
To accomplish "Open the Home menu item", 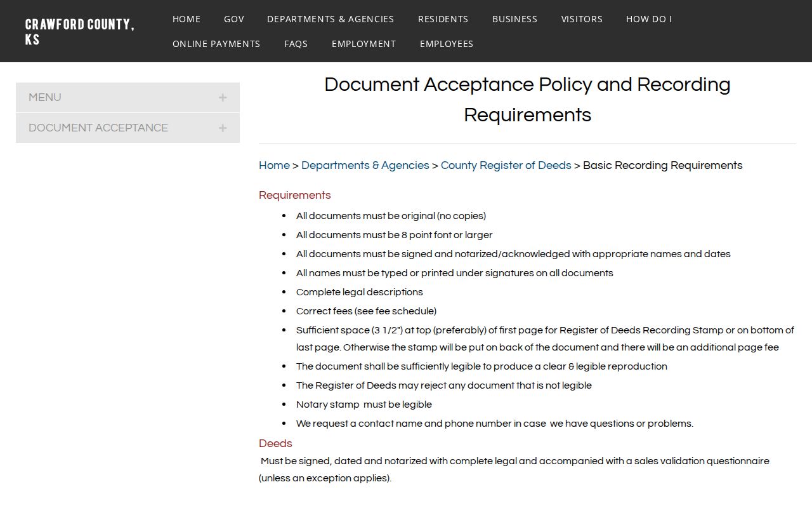I will (187, 19).
